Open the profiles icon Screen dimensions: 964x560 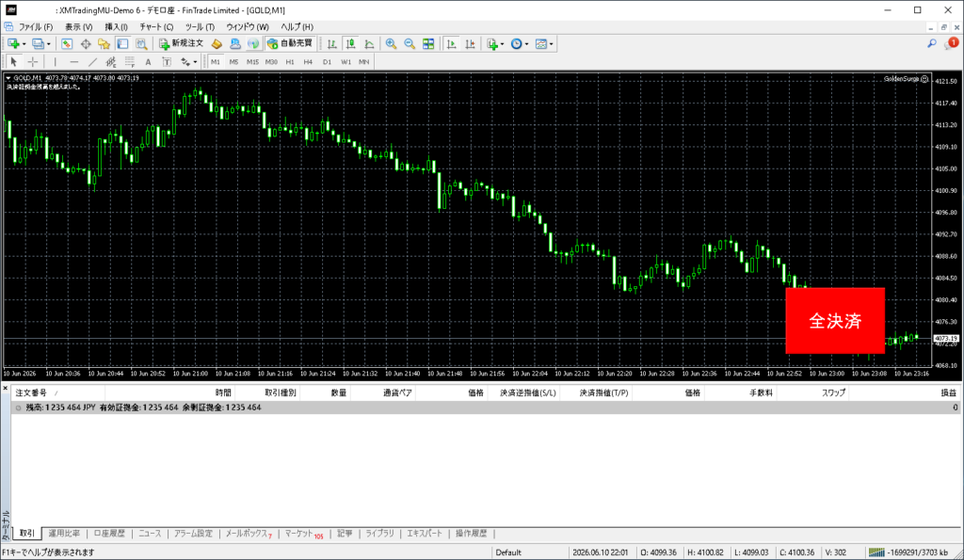click(38, 43)
